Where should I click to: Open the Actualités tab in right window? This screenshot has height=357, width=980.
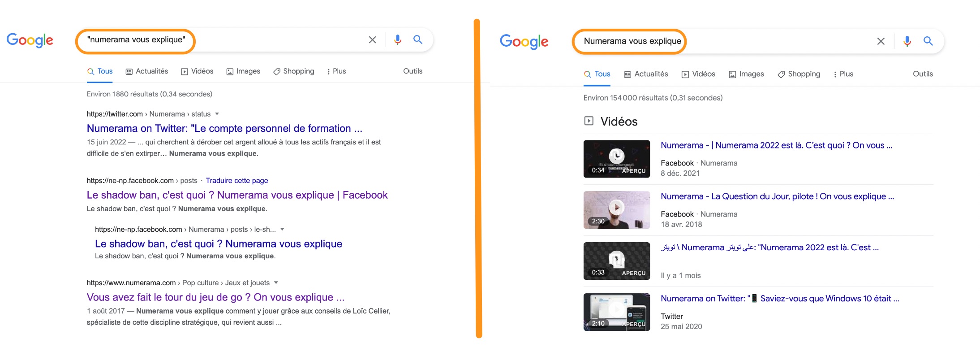pos(646,74)
